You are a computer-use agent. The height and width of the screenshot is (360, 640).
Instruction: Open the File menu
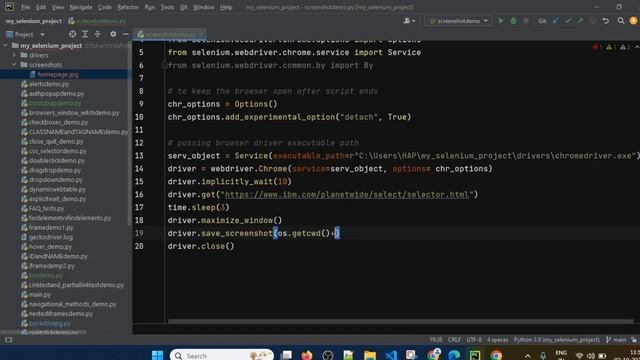point(26,7)
